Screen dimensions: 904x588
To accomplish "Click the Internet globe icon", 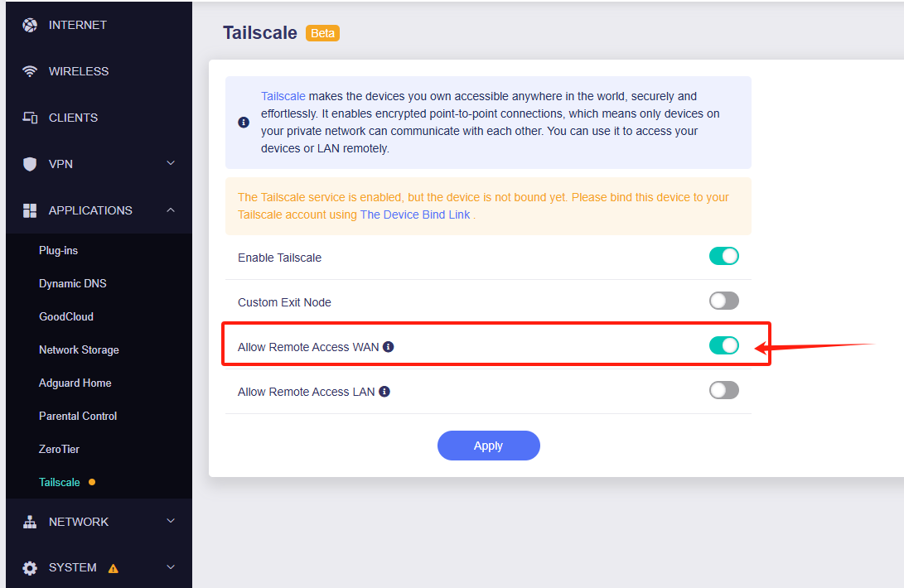I will click(30, 25).
